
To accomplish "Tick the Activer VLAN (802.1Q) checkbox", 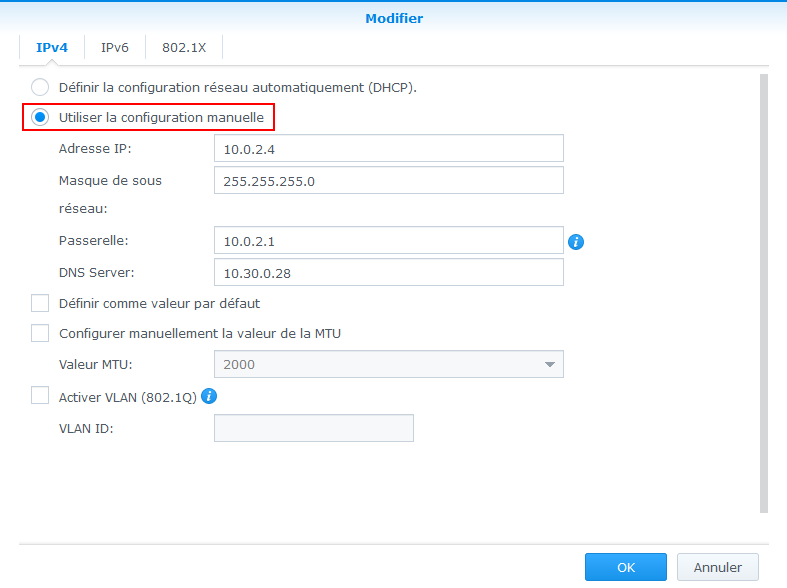I will tap(40, 396).
